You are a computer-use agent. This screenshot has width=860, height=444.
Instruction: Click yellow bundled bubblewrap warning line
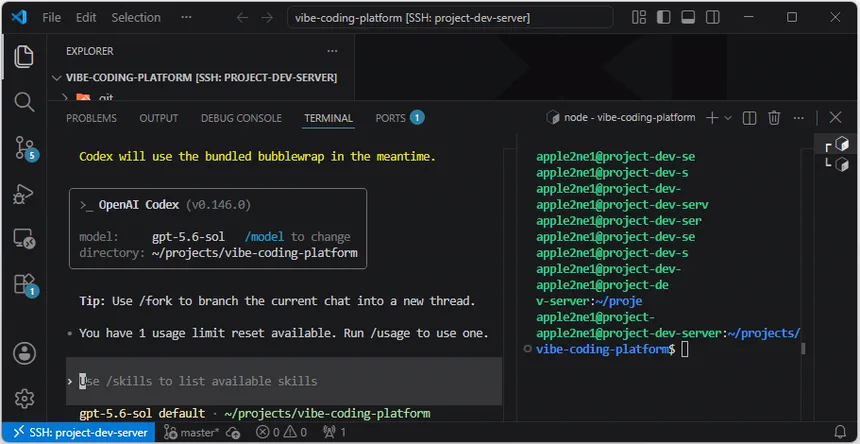click(257, 157)
